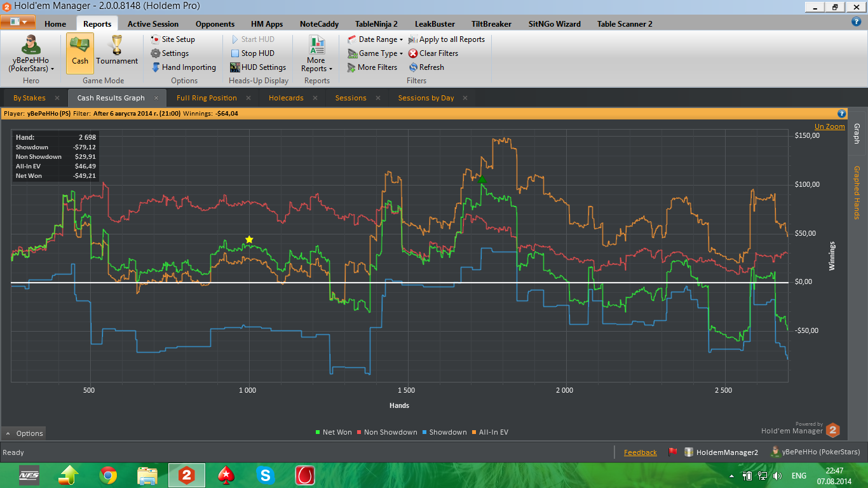Close the Full Ring Position tab
This screenshot has width=868, height=488.
tap(248, 98)
